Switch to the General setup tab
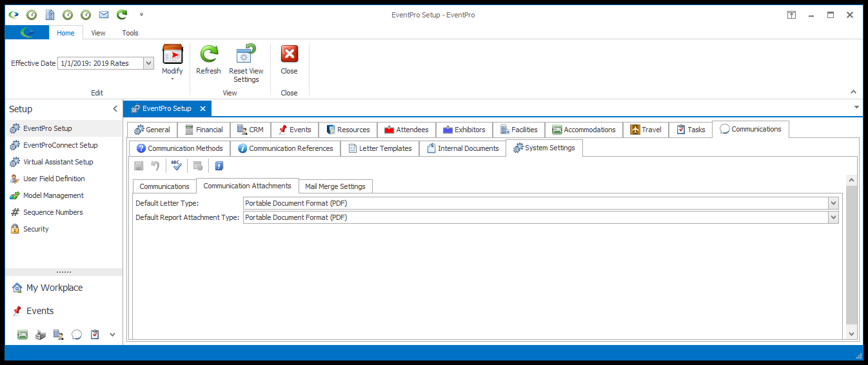Image resolution: width=868 pixels, height=365 pixels. (152, 130)
